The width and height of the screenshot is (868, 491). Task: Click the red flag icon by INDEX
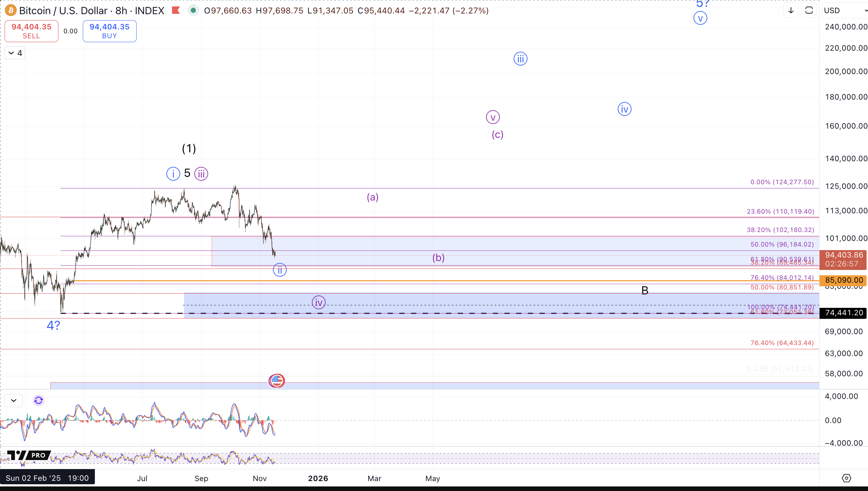coord(176,11)
